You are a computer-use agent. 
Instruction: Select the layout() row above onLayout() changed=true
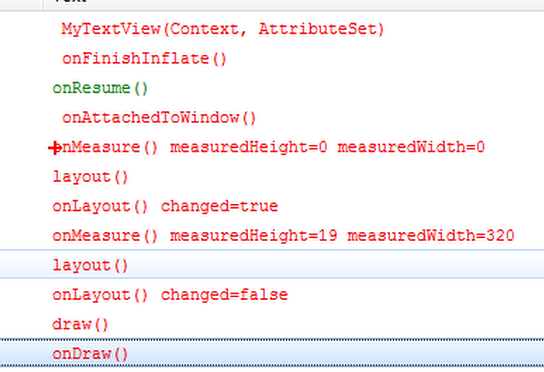(272, 177)
